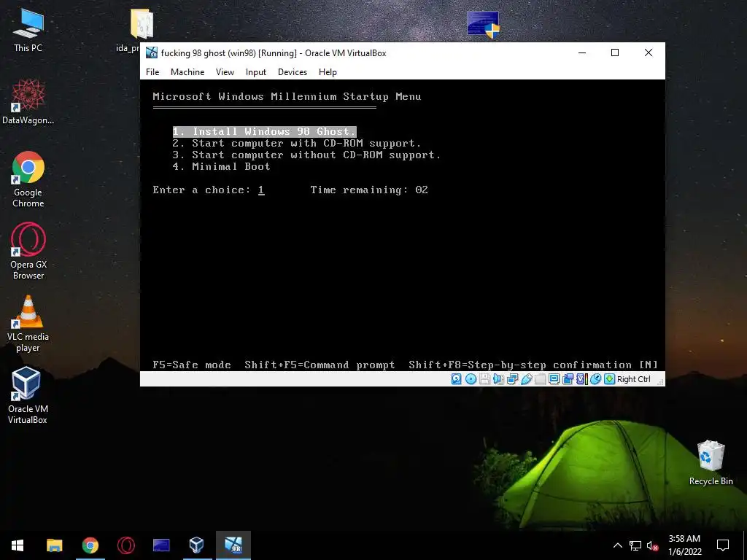Click the 'Time remaining: 02' countdown text

[369, 190]
